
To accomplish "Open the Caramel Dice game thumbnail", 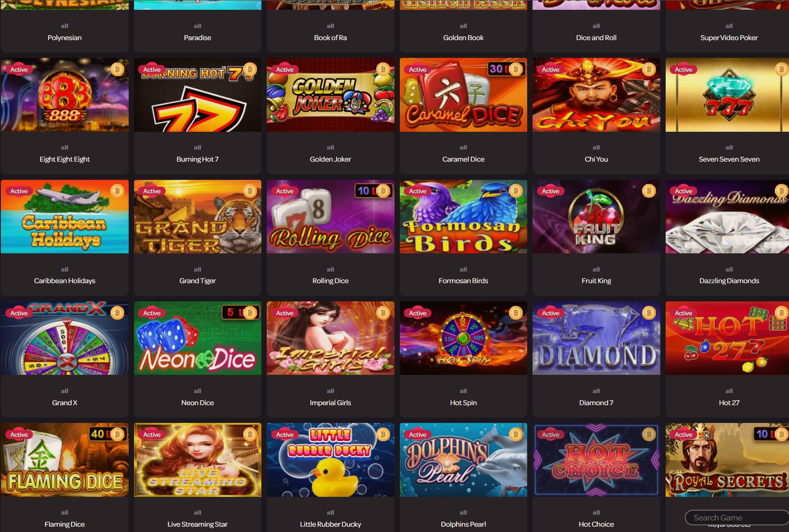I will click(463, 95).
